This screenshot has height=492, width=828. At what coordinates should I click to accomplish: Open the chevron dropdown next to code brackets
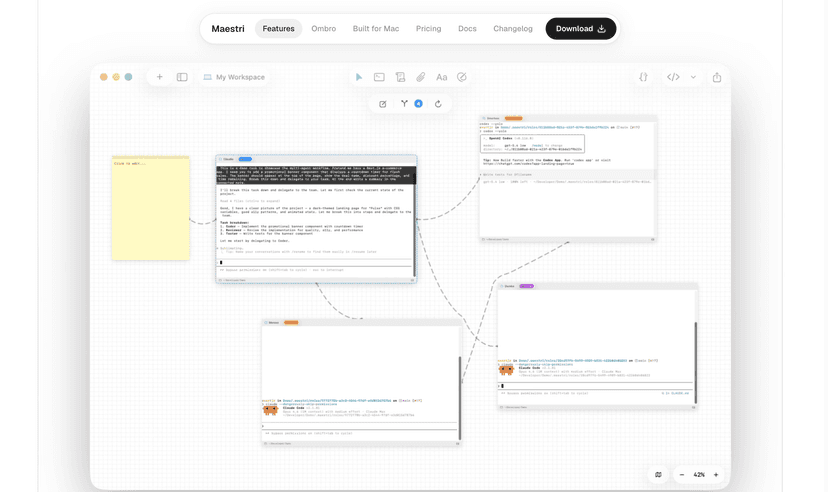[x=693, y=77]
